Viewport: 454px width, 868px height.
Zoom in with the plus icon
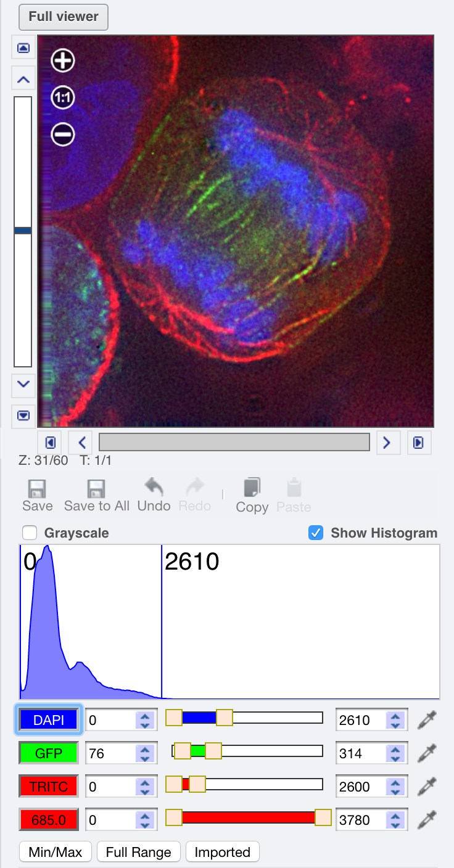63,60
